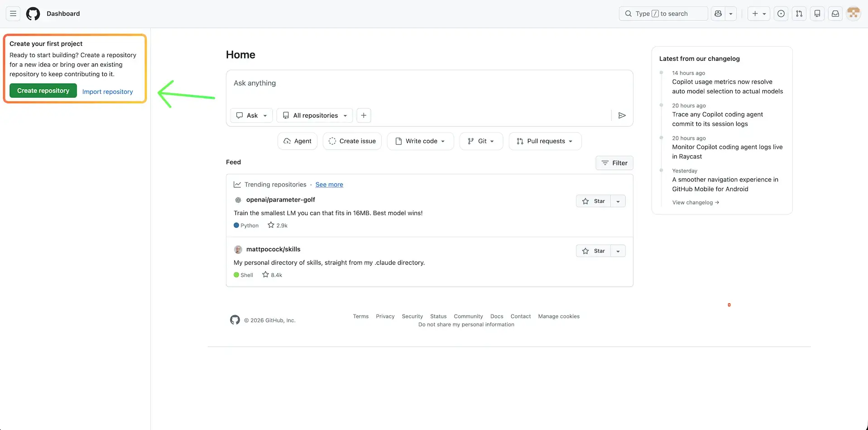
Task: Open the Notifications inbox icon
Action: [x=835, y=14]
